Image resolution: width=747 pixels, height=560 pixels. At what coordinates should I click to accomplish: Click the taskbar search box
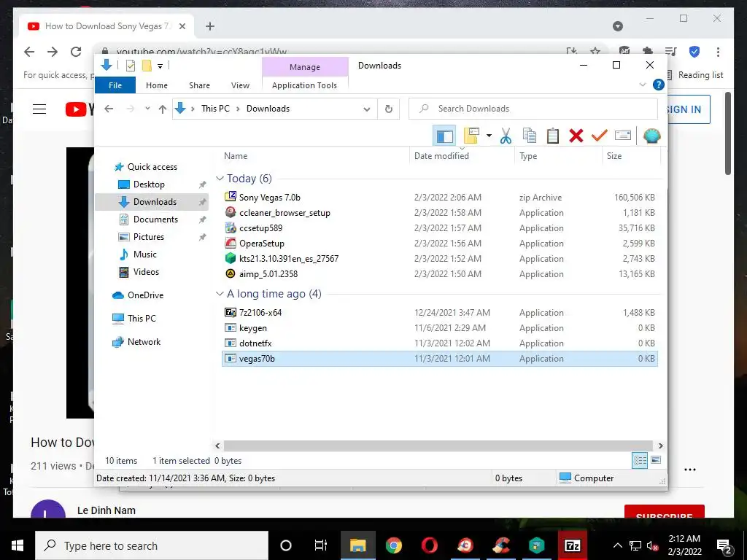[x=152, y=545]
